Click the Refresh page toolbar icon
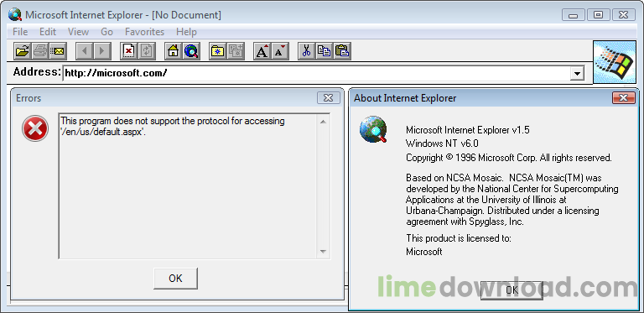The width and height of the screenshot is (644, 313). coord(147,51)
